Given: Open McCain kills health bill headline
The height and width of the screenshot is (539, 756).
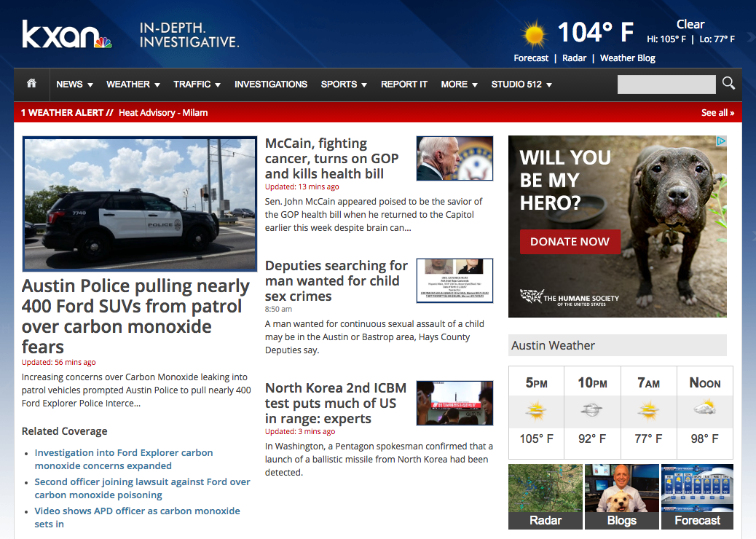Looking at the screenshot, I should (331, 159).
